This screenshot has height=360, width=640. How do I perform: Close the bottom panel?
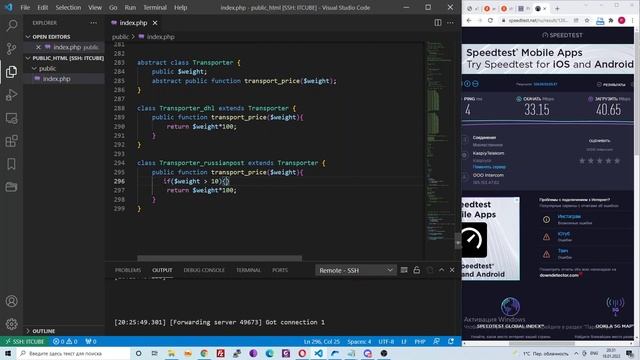click(452, 270)
